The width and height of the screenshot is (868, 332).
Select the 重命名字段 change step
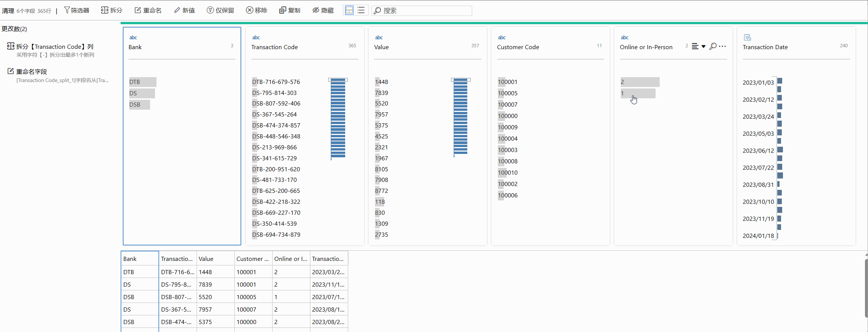pos(58,76)
